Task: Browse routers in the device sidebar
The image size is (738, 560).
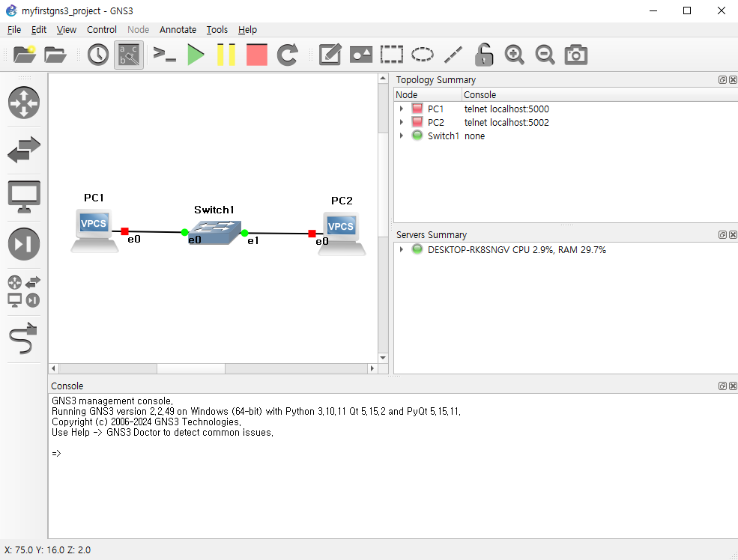Action: [x=24, y=103]
